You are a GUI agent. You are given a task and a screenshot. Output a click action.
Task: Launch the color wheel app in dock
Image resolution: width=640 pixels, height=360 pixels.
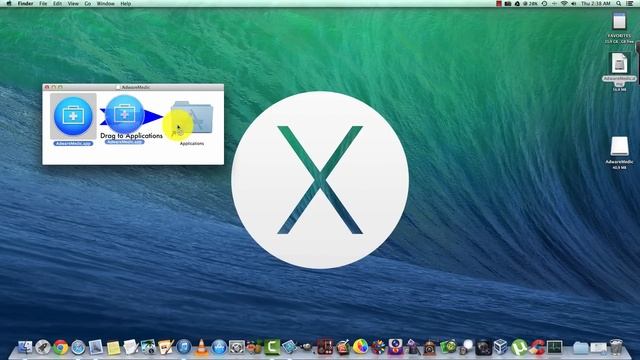click(360, 347)
